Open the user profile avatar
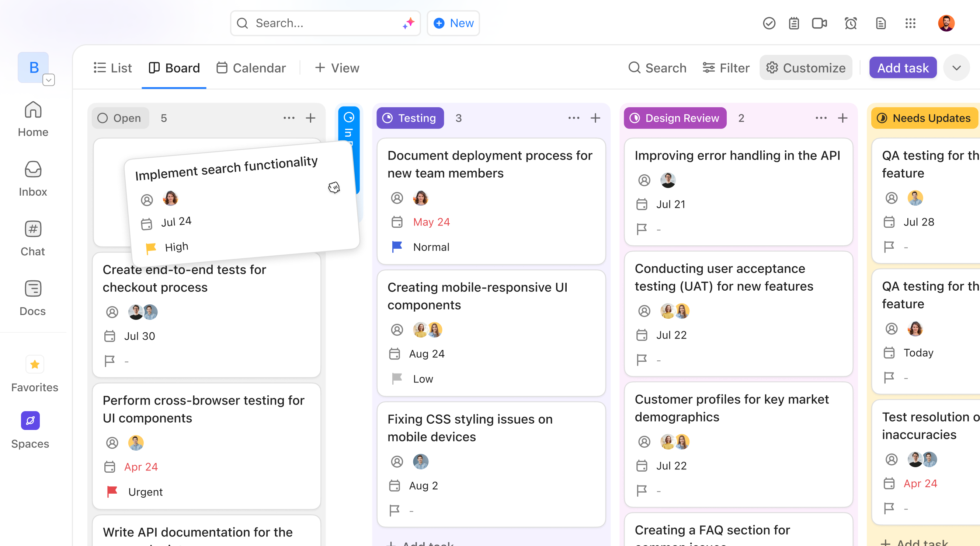This screenshot has width=980, height=546. pyautogui.click(x=946, y=23)
